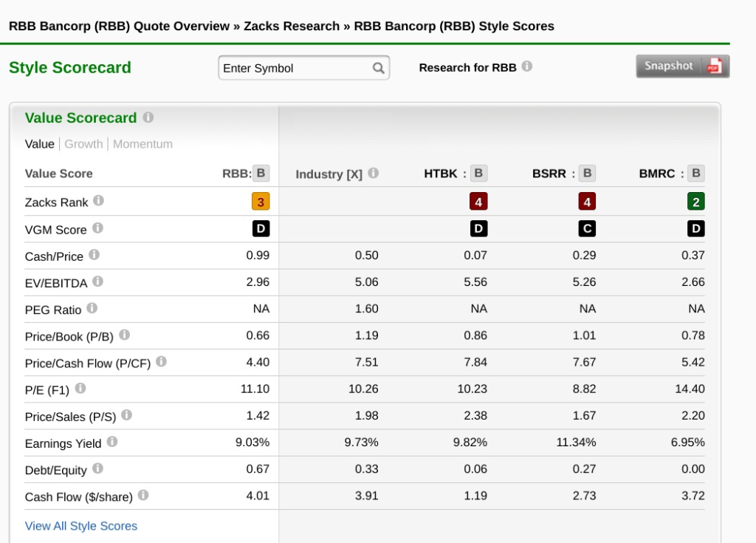Show info for Earnings Yield row
Screen dimensions: 756x543
point(112,441)
